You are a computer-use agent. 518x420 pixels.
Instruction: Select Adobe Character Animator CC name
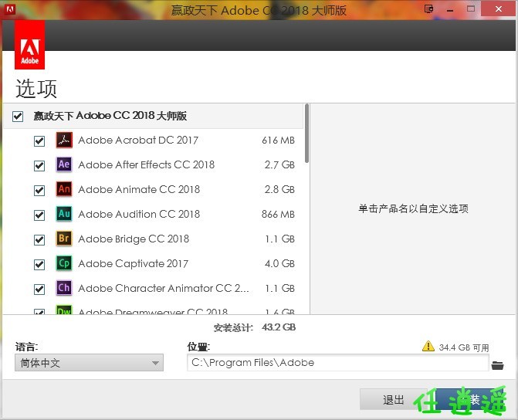164,288
